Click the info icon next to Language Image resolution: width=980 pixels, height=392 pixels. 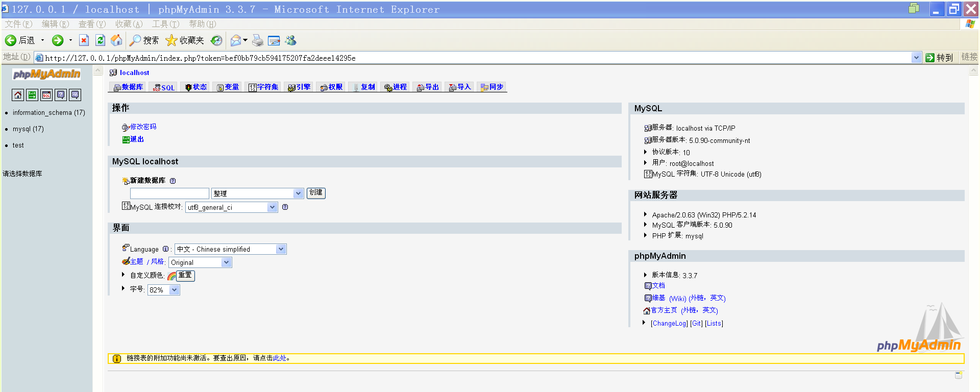point(165,249)
